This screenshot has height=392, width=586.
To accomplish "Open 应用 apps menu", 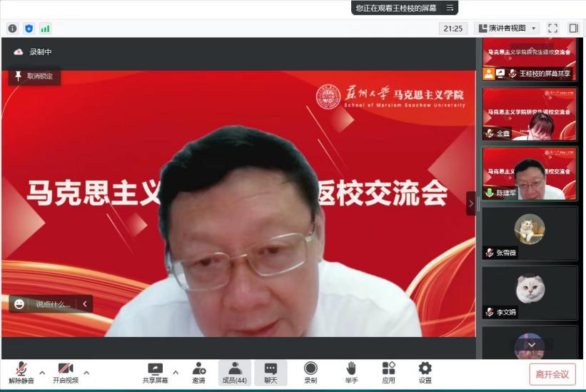I will (389, 373).
